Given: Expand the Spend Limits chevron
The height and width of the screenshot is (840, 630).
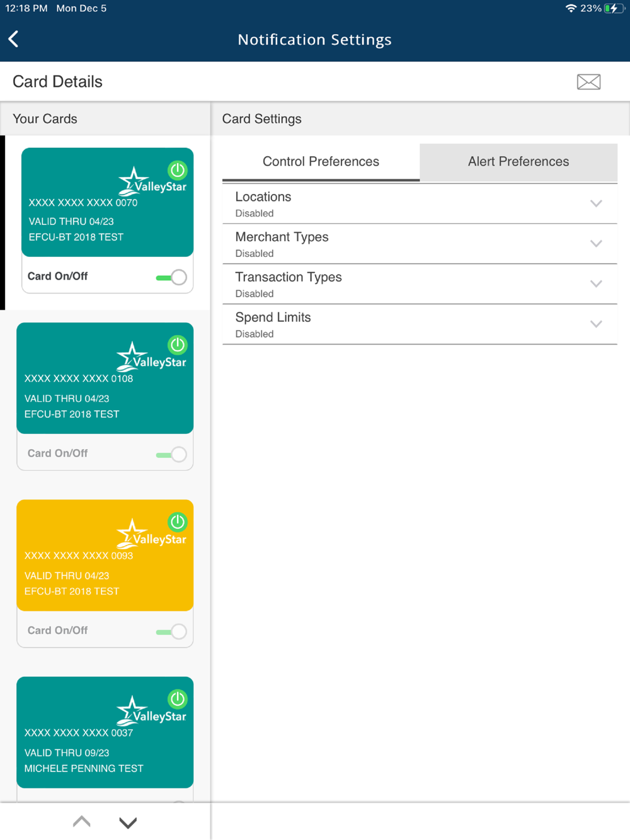Looking at the screenshot, I should (x=596, y=324).
